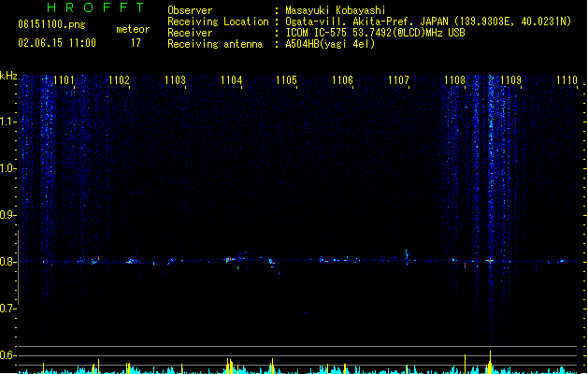
Task: Click the 0.6 frequency axis label
Action: (7, 355)
